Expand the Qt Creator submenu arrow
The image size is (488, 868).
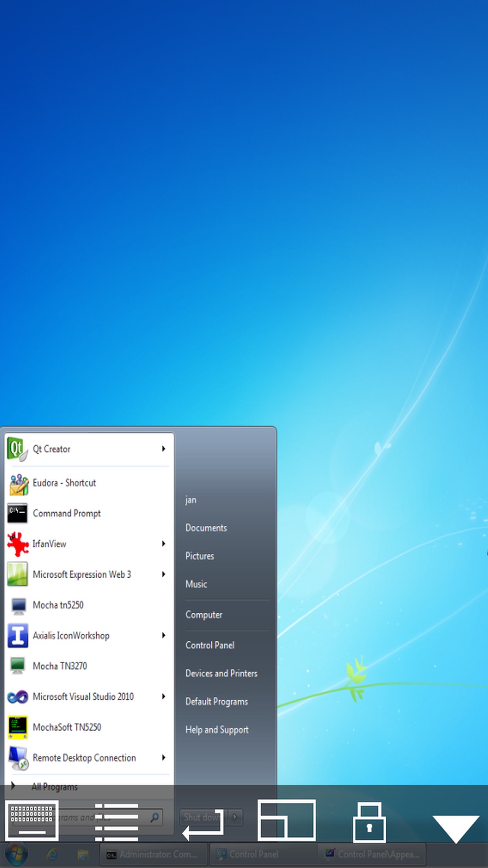[163, 449]
